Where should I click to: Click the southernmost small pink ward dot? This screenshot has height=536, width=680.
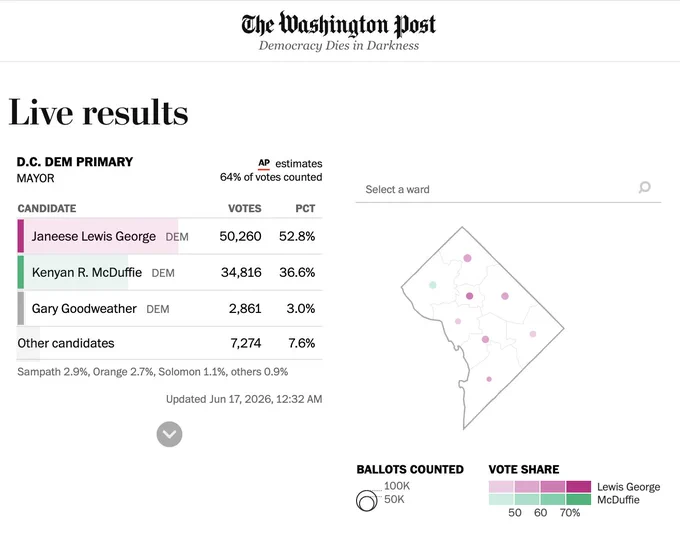point(489,379)
